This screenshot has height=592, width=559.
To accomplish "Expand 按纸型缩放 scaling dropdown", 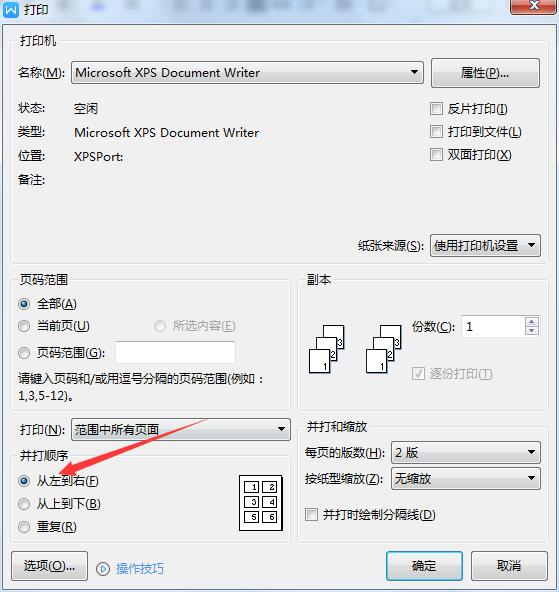I will pyautogui.click(x=466, y=479).
